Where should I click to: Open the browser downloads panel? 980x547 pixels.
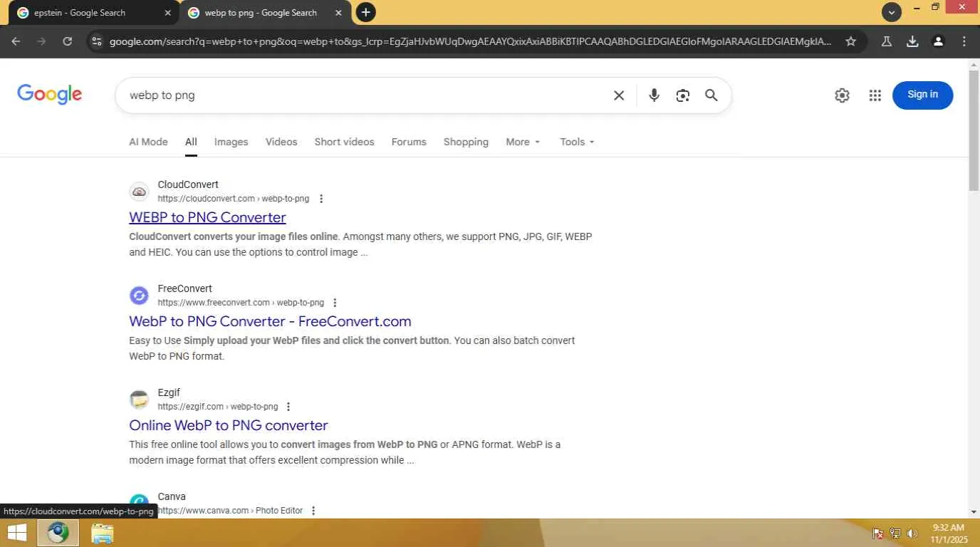[912, 41]
